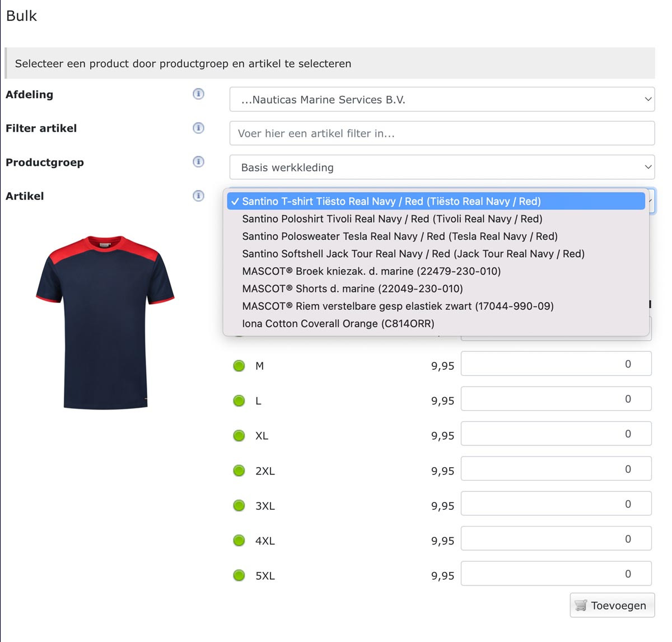The image size is (672, 642).
Task: Click the green stock indicator for size 4XL
Action: 239,541
